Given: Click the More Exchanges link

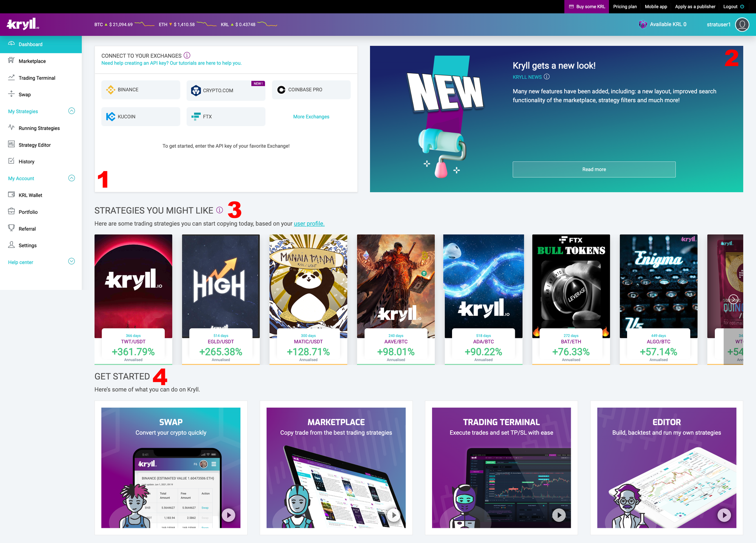Looking at the screenshot, I should [311, 116].
